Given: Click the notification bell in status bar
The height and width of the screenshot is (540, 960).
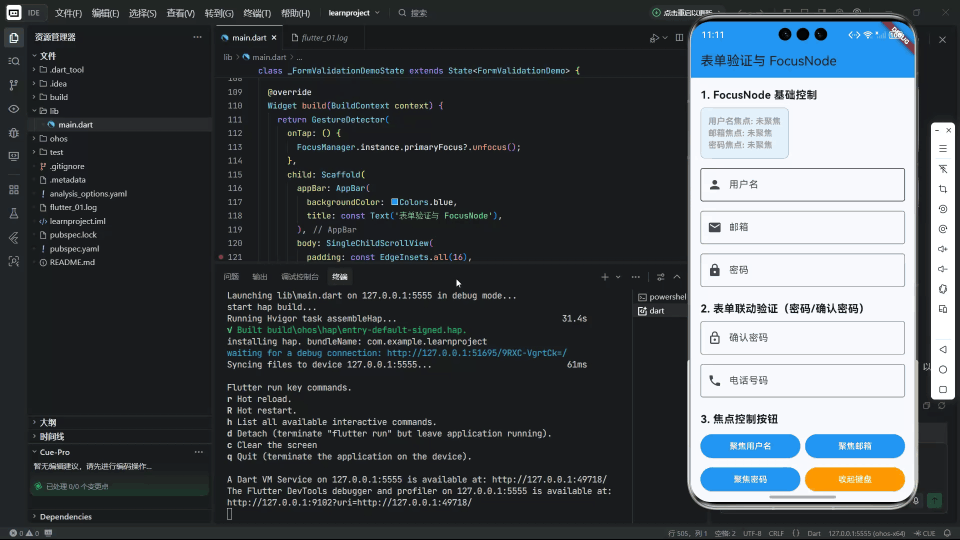Looking at the screenshot, I should point(947,533).
